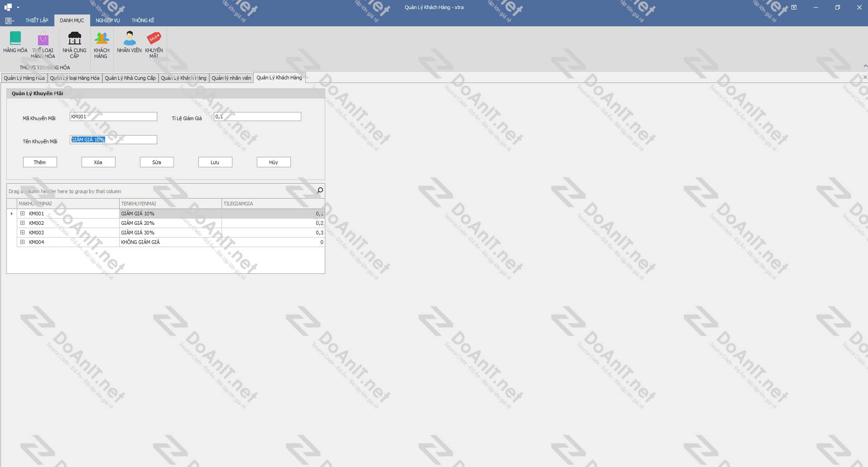This screenshot has width=868, height=467.
Task: Switch to Quản Lý Nhà Cung Cấp document tab
Action: [130, 78]
